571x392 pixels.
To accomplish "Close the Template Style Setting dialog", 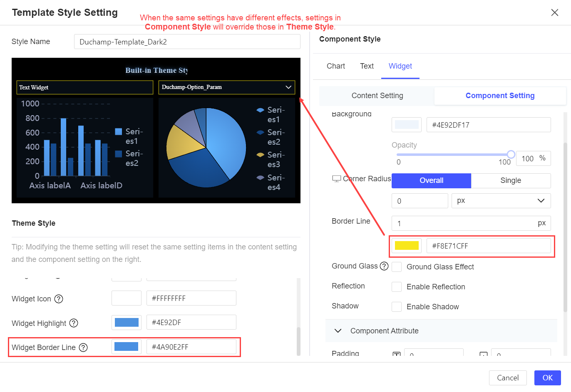I will [554, 12].
